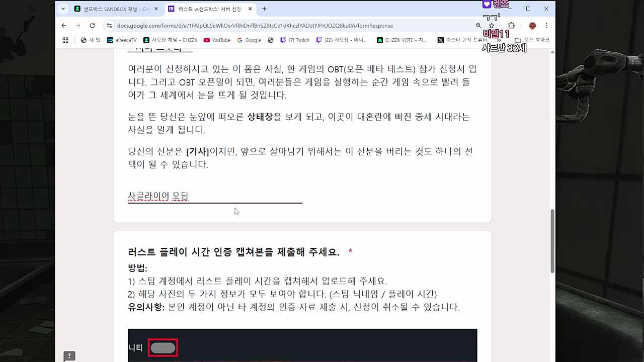644x362 pixels.
Task: Click the 방법: heading text
Action: [x=137, y=268]
